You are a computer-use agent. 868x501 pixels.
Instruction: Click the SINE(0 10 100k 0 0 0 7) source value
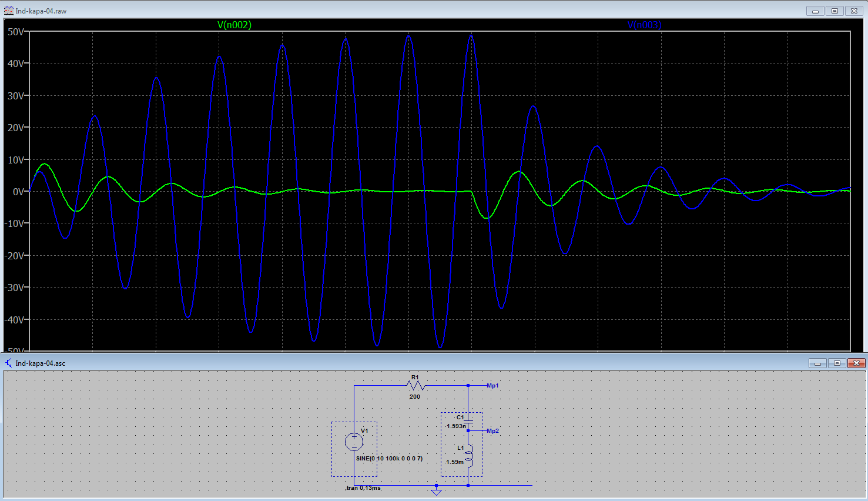389,459
